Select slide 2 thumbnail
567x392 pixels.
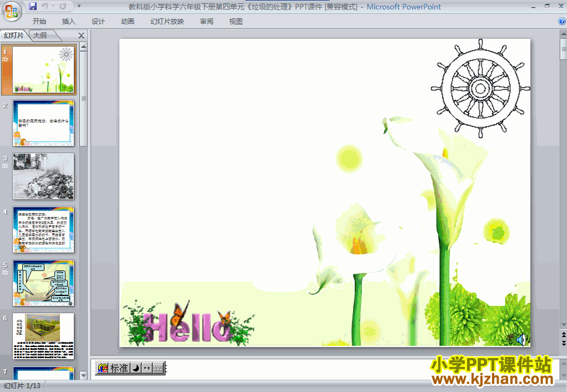click(x=43, y=123)
